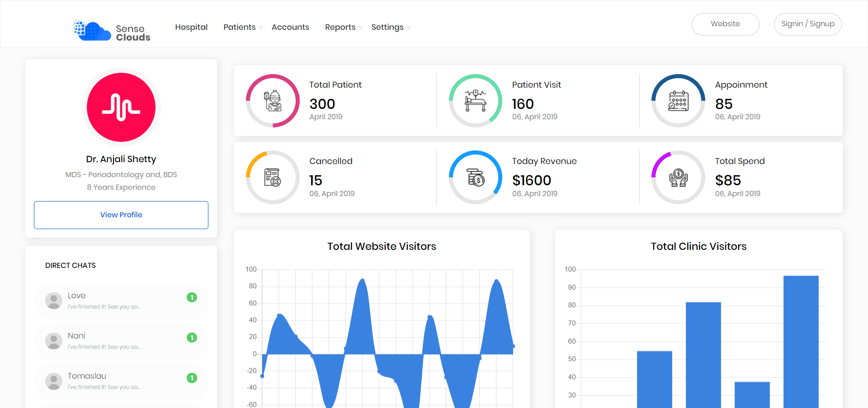Click the MDS - Periodontology and, BDS text
Image resolution: width=868 pixels, height=408 pixels.
121,174
